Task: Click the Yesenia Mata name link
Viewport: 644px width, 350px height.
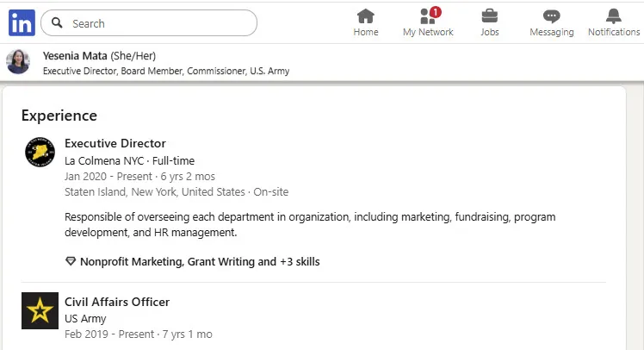Action: click(75, 55)
